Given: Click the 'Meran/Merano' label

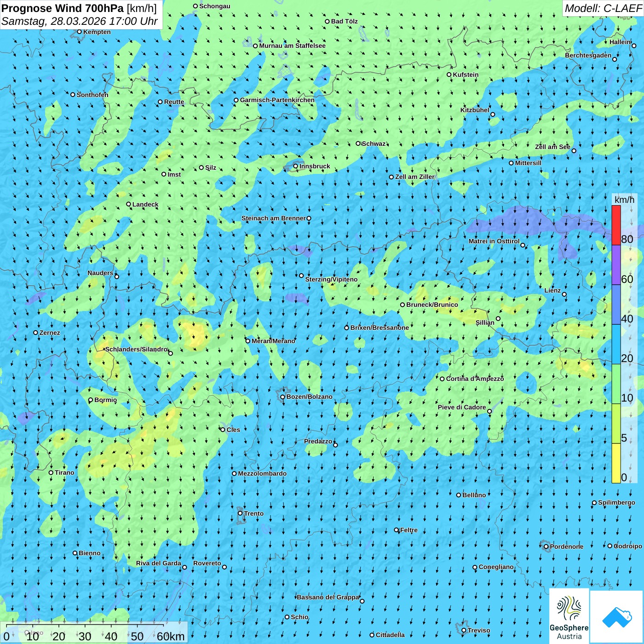Looking at the screenshot, I should (x=273, y=341).
